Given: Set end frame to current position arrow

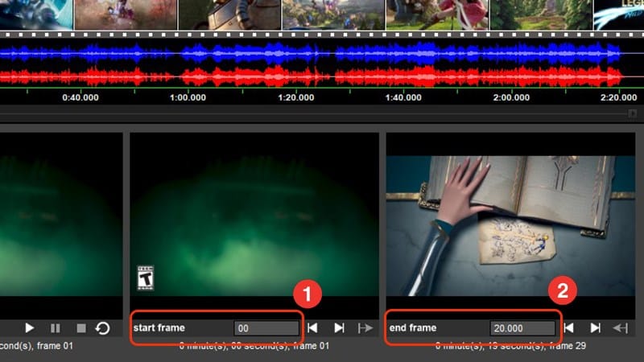Looking at the screenshot, I should click(x=621, y=328).
